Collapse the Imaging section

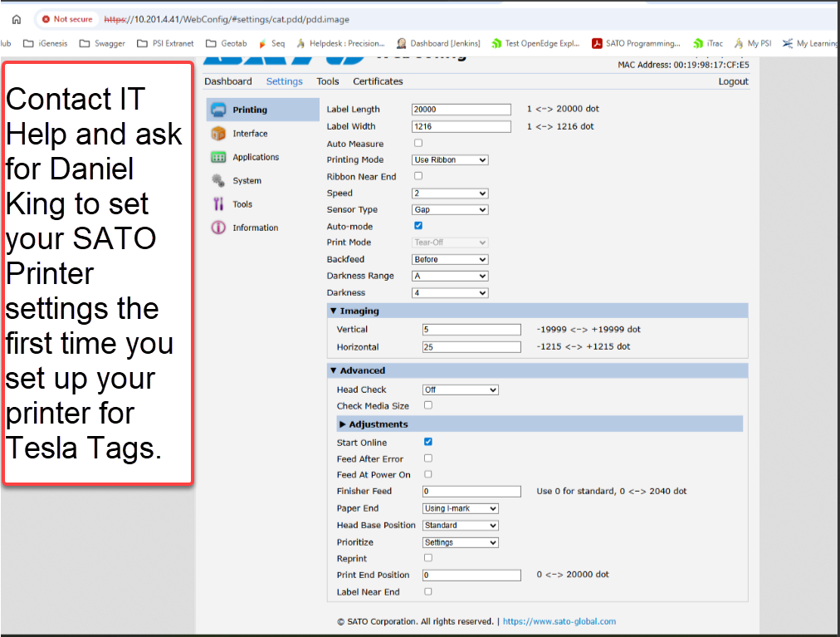(537, 311)
